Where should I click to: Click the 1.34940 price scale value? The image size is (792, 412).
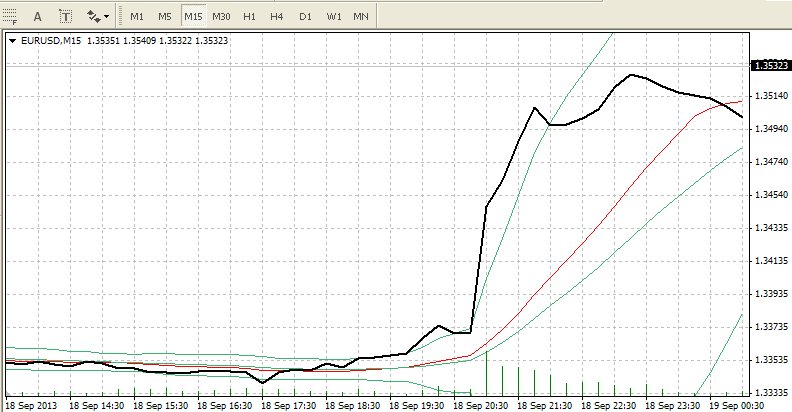pos(771,129)
